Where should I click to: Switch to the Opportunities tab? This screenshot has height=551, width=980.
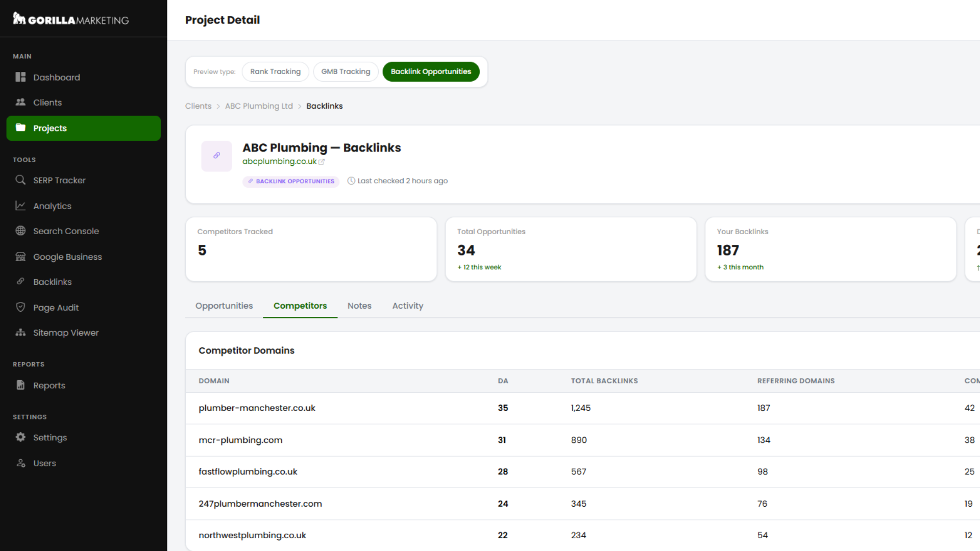pyautogui.click(x=224, y=306)
